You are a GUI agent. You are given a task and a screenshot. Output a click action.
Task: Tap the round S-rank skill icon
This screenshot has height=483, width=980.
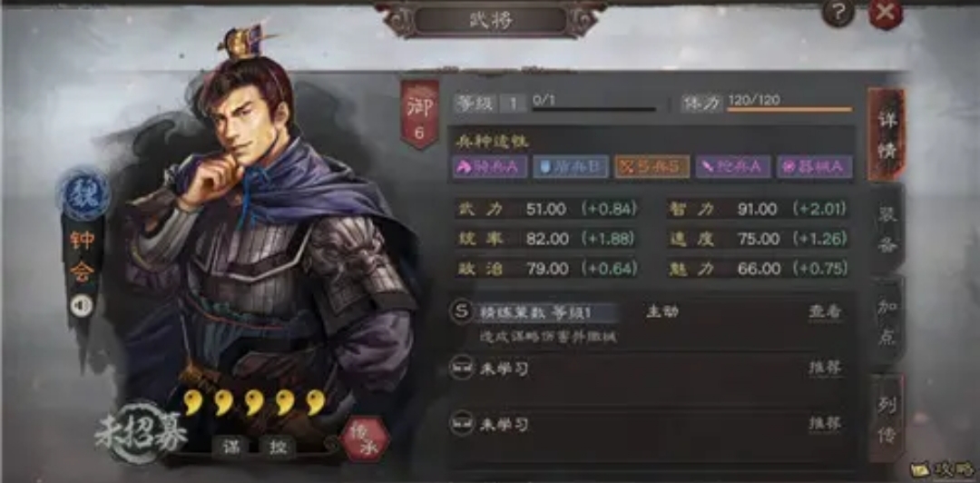(x=461, y=312)
